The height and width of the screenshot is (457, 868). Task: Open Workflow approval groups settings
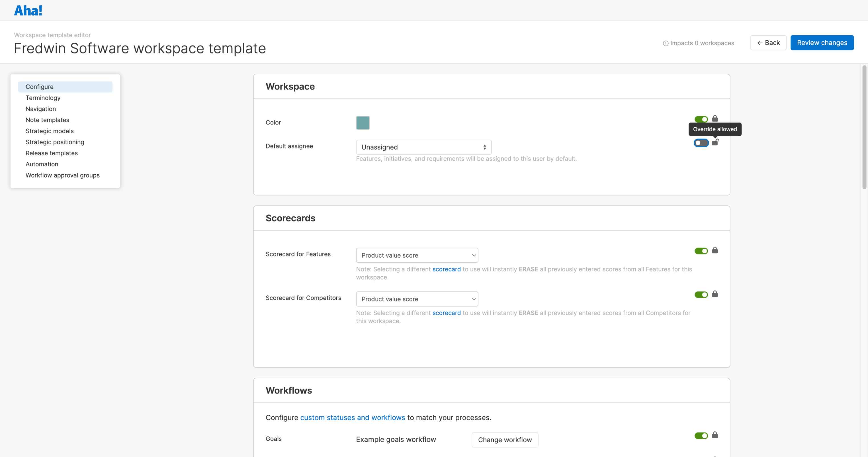62,175
